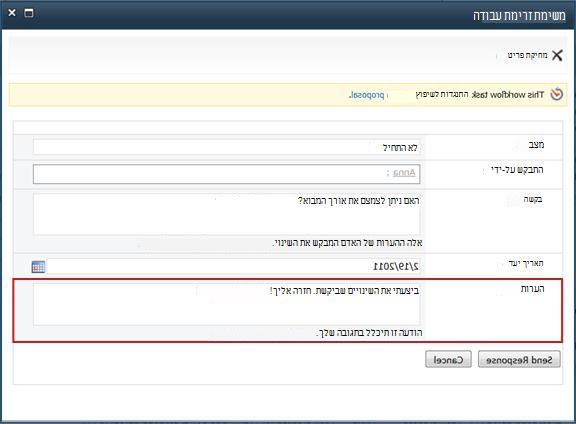Screen dimensions: 576x424
Task: Open the proposal link
Action: (366, 95)
